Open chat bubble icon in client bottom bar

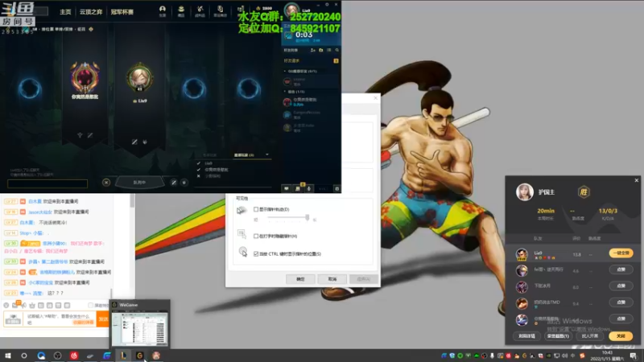coord(287,188)
